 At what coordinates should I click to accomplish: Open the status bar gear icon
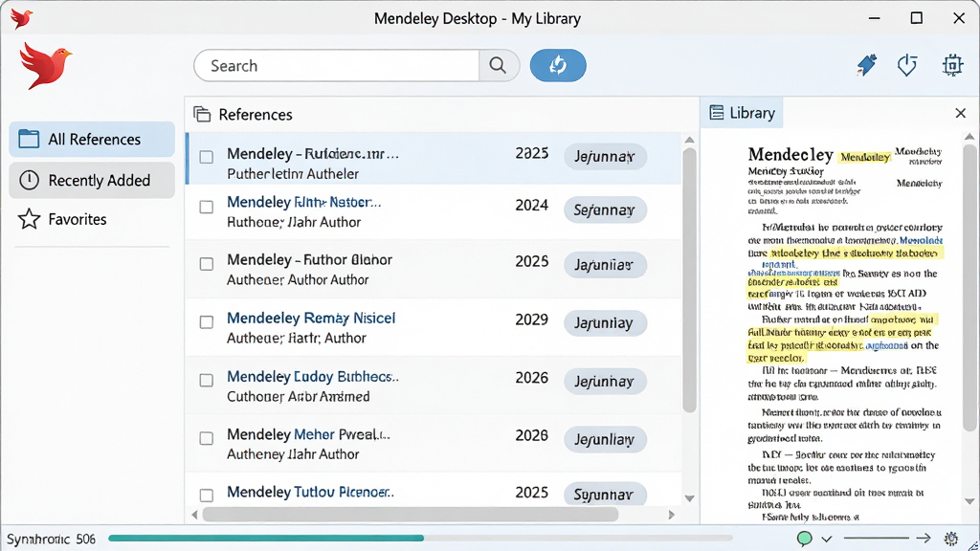coord(951,538)
